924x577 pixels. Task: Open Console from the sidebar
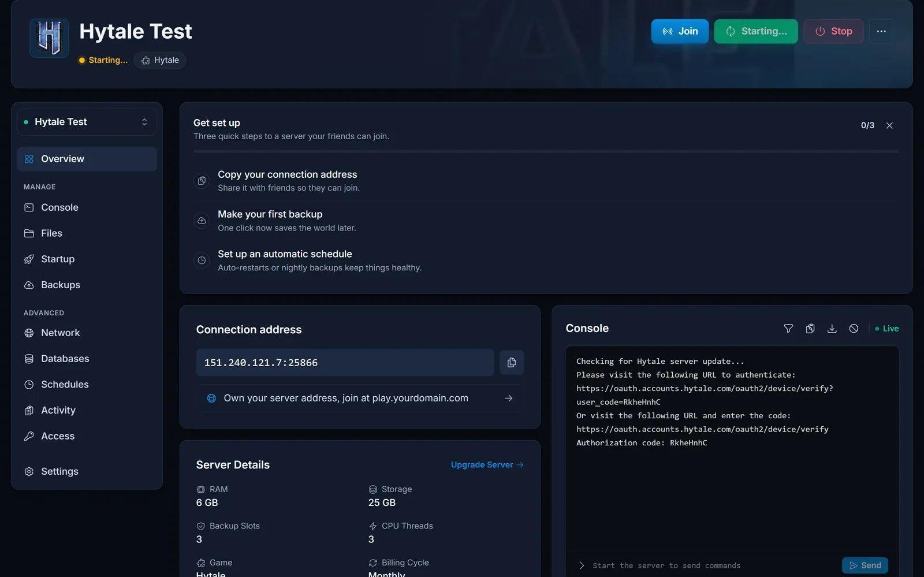point(87,207)
